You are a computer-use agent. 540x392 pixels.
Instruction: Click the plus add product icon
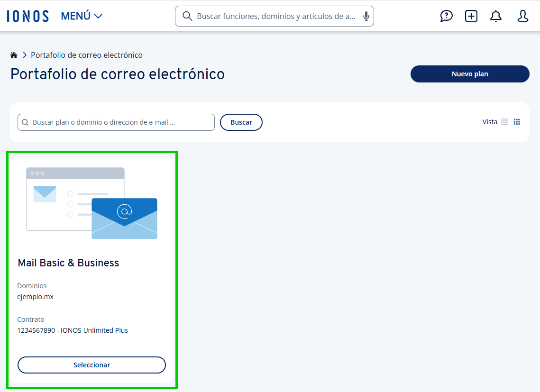[x=471, y=16]
